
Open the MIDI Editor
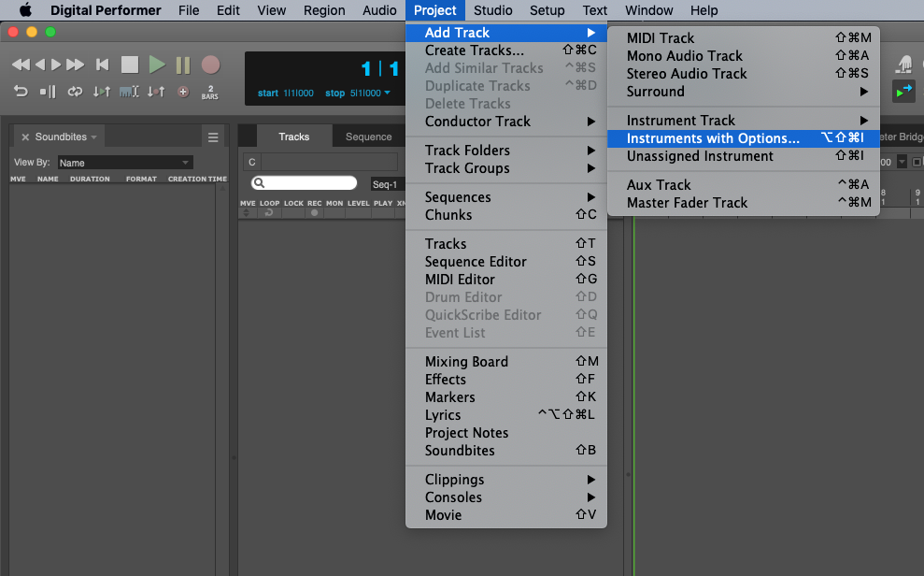click(x=506, y=279)
